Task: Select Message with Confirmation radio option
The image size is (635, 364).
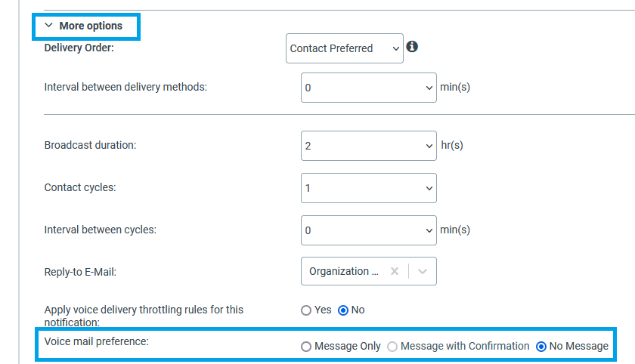Action: (x=392, y=347)
